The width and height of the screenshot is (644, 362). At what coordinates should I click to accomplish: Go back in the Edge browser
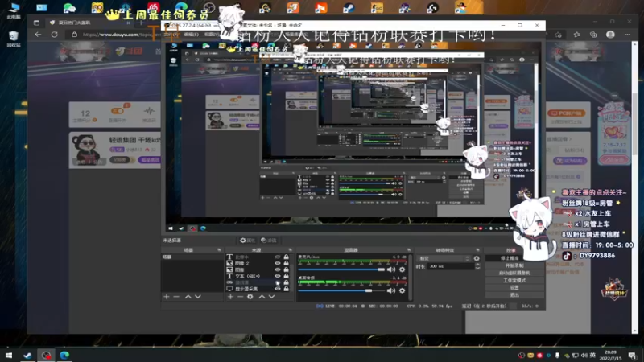[x=38, y=35]
